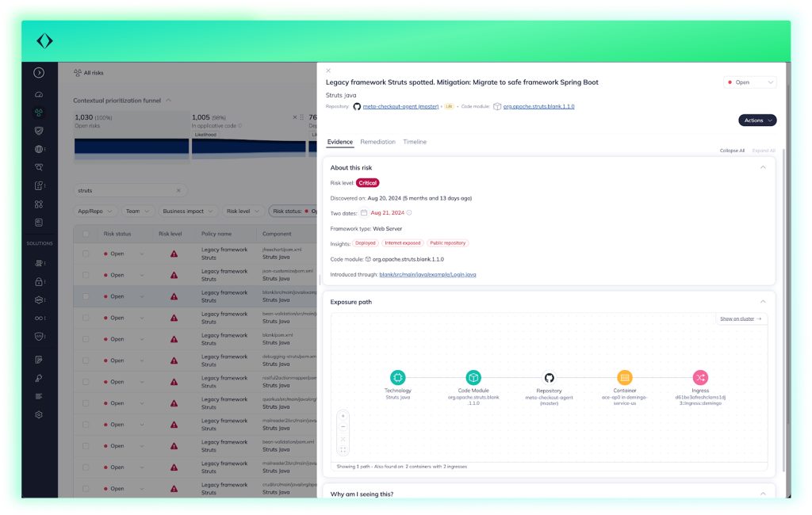This screenshot has width=812, height=515.
Task: Select the GitHub Repository node
Action: pyautogui.click(x=549, y=378)
